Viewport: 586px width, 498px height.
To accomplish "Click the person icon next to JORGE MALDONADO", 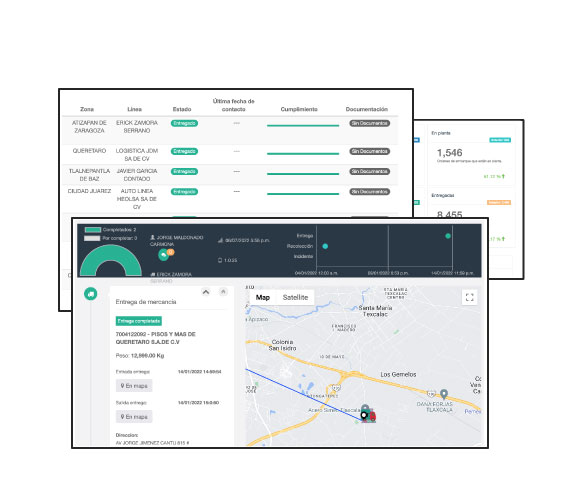I will point(152,238).
